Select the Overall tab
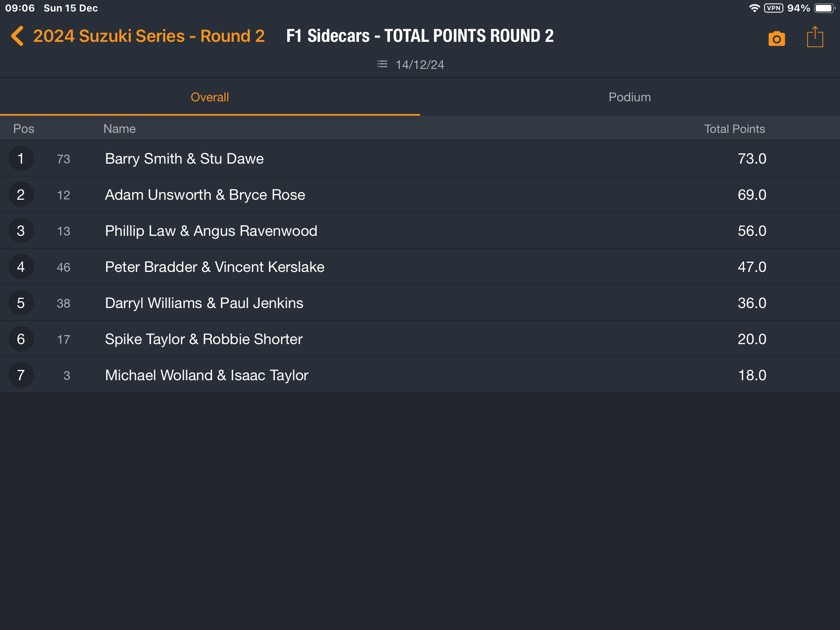 pyautogui.click(x=210, y=97)
